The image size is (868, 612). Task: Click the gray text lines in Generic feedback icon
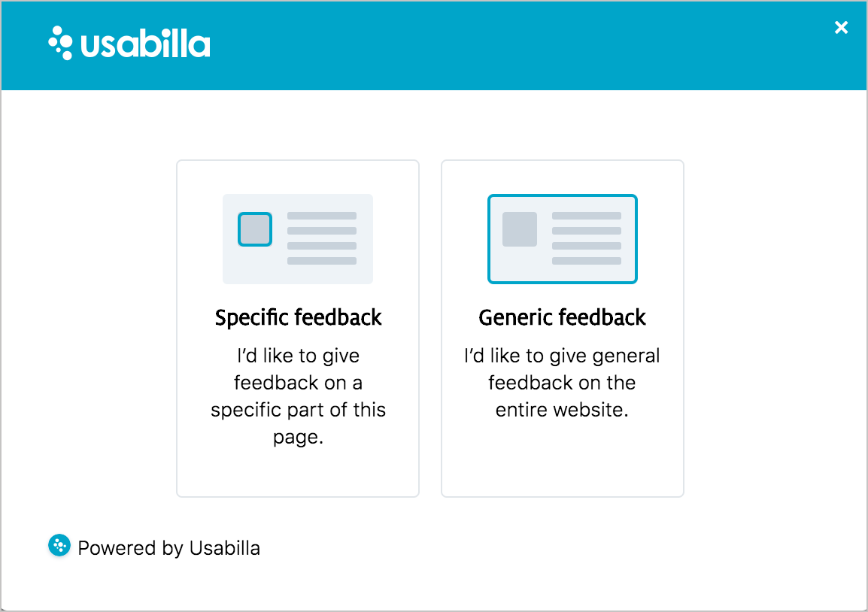pos(586,238)
